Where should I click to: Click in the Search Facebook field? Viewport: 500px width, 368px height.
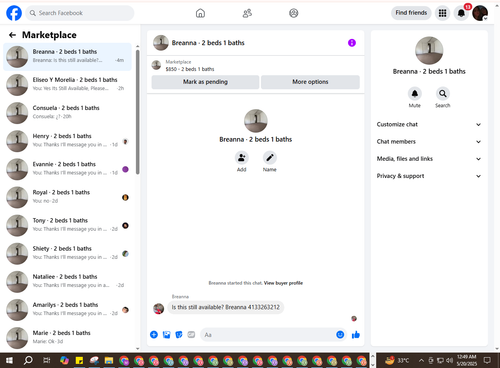coord(80,13)
